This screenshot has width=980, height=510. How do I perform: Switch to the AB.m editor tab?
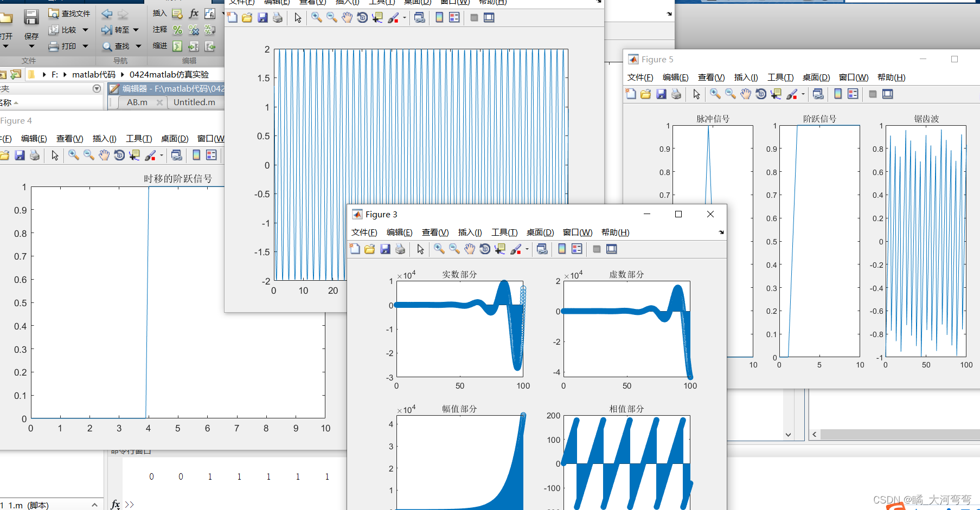(x=137, y=102)
